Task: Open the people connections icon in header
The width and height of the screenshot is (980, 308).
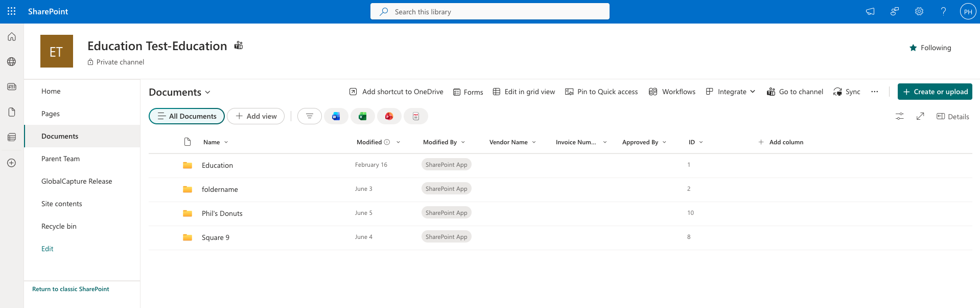Action: tap(895, 11)
